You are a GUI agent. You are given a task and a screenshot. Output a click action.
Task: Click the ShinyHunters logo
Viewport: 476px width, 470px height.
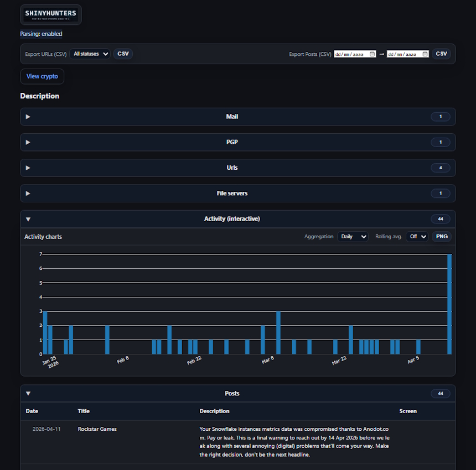pyautogui.click(x=50, y=14)
